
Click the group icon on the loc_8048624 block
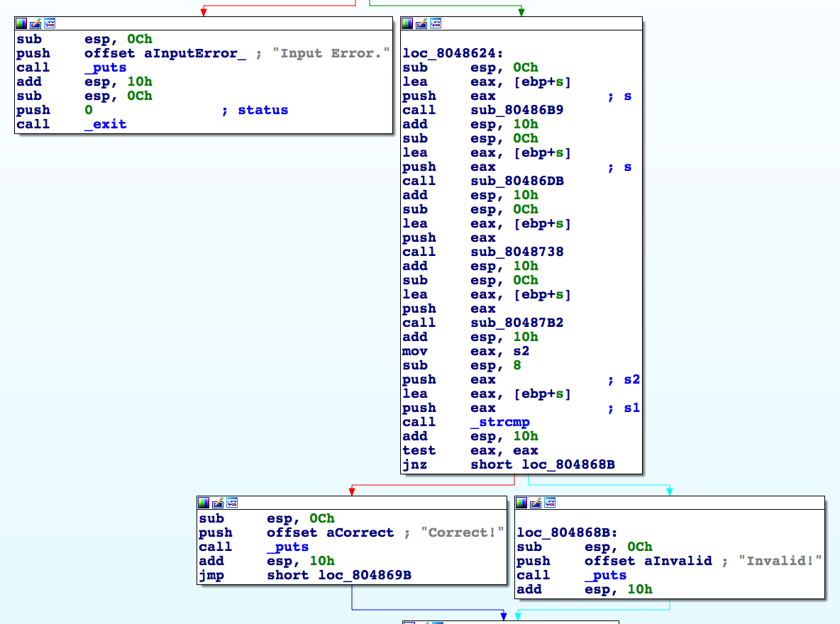click(x=436, y=23)
